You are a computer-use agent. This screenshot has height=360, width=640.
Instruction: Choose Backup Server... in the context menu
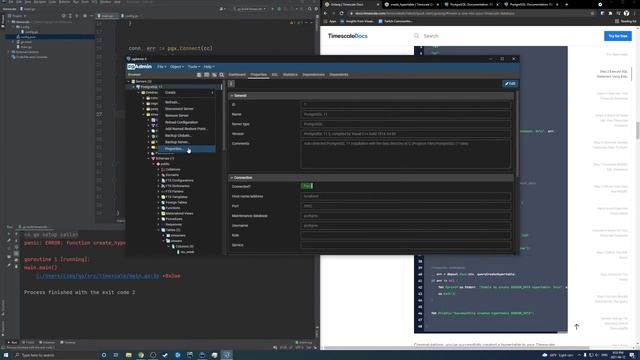(x=187, y=142)
